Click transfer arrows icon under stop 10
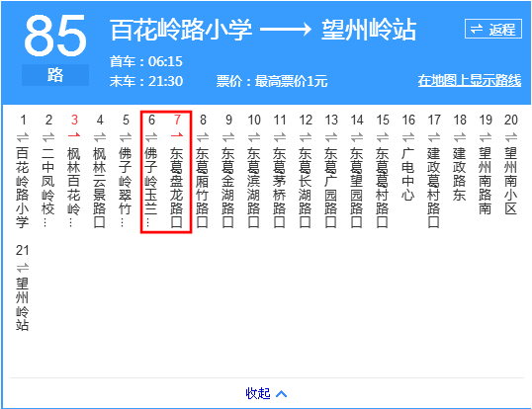 pyautogui.click(x=254, y=137)
